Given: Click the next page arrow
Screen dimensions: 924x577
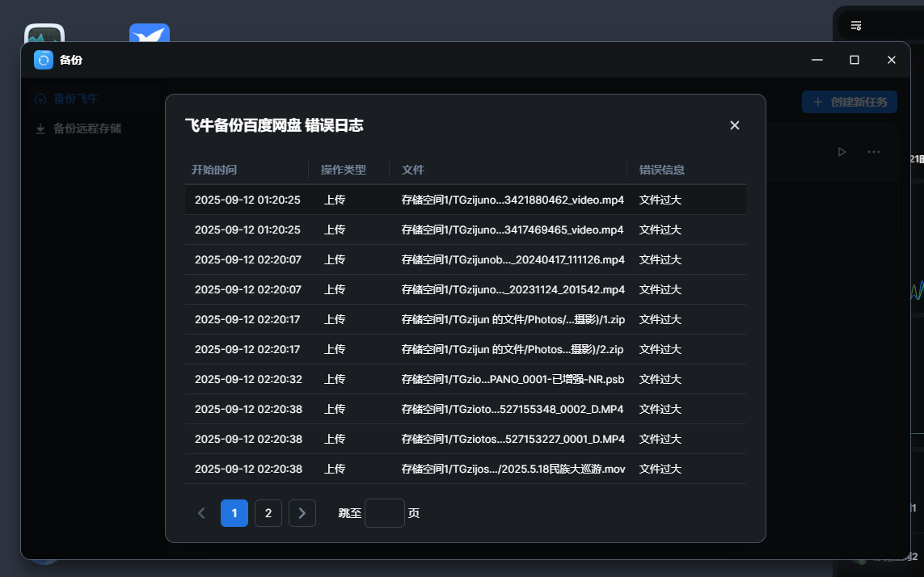Looking at the screenshot, I should 302,513.
